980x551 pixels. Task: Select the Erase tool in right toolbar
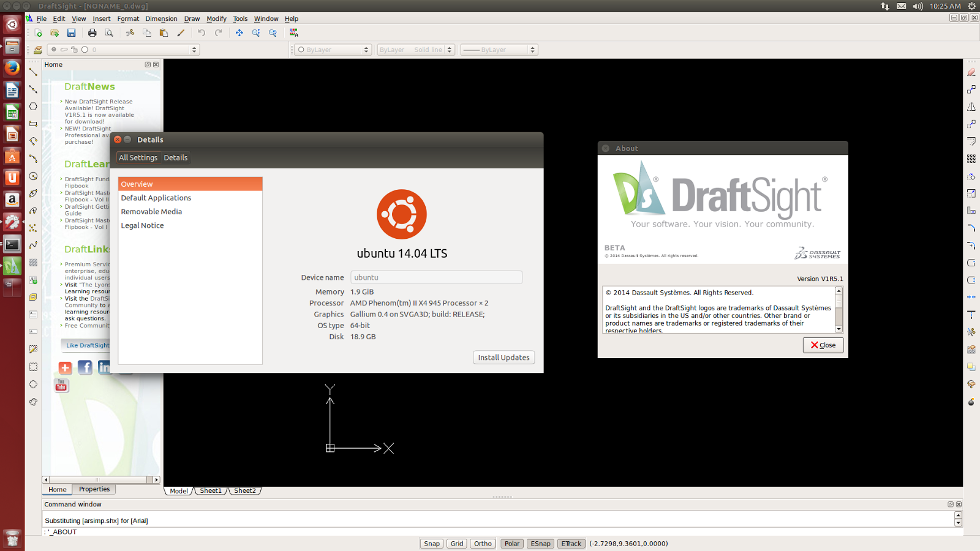click(x=971, y=72)
